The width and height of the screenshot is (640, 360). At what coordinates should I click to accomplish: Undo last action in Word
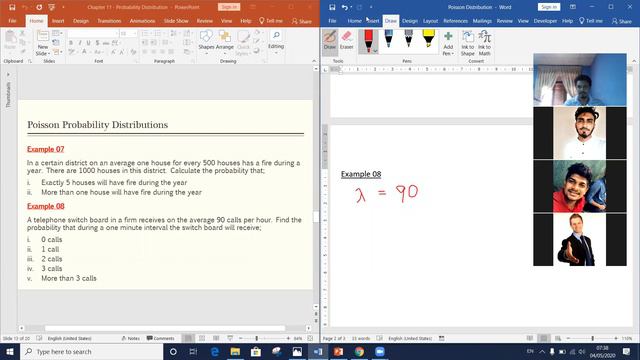[345, 7]
